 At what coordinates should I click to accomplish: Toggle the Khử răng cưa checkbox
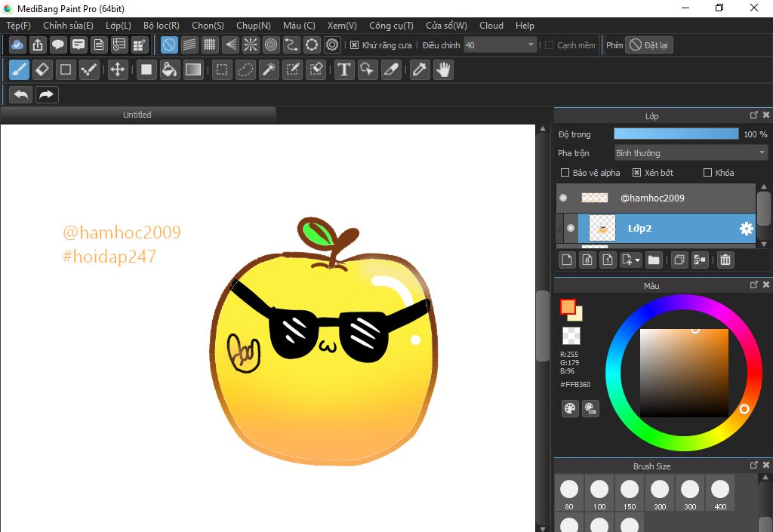355,45
